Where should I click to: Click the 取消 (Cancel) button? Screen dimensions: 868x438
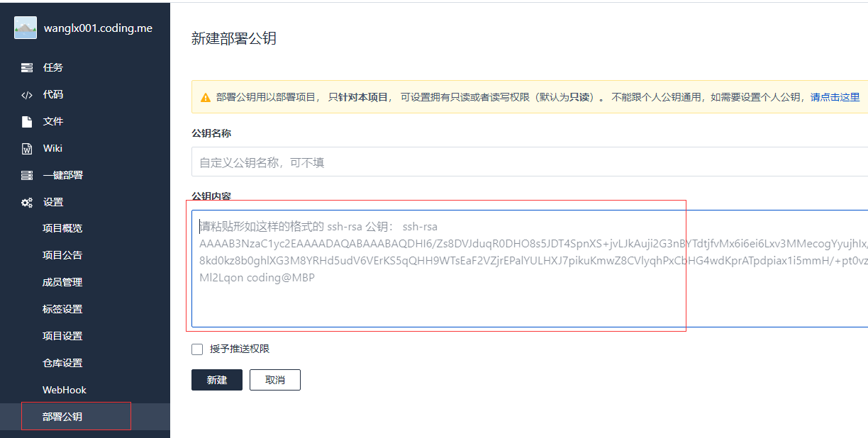(x=274, y=380)
